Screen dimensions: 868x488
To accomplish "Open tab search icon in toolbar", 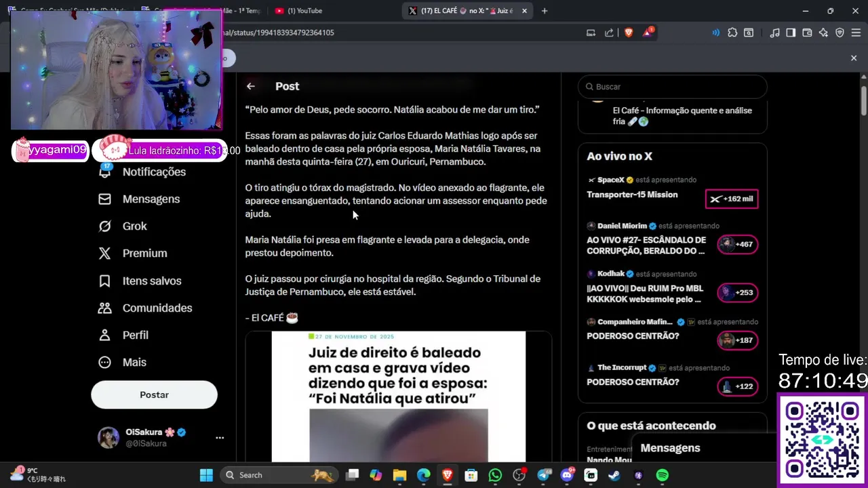I will (749, 33).
